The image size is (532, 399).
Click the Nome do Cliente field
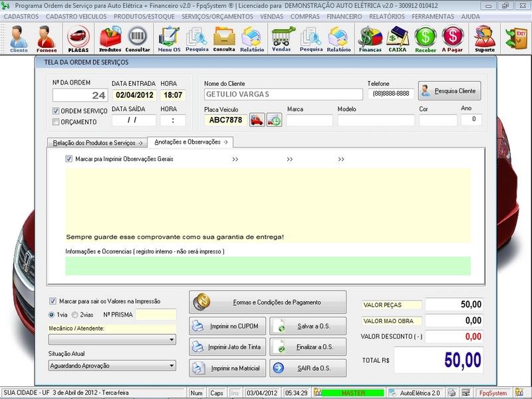point(283,94)
